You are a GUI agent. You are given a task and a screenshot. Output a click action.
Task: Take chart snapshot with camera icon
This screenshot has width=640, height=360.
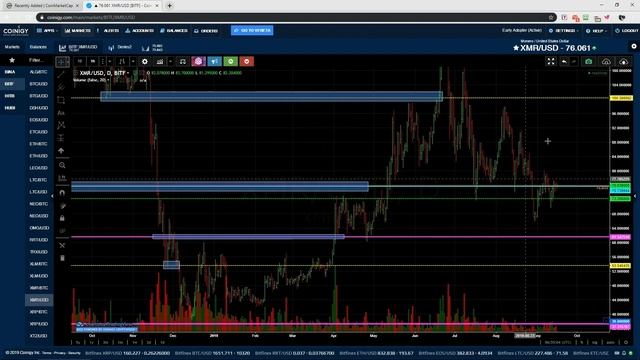(589, 62)
